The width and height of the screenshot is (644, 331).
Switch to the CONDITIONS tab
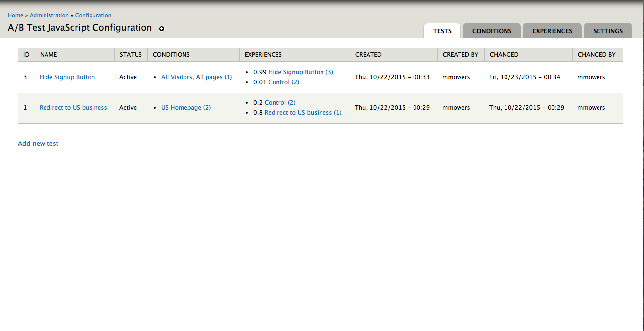(492, 31)
